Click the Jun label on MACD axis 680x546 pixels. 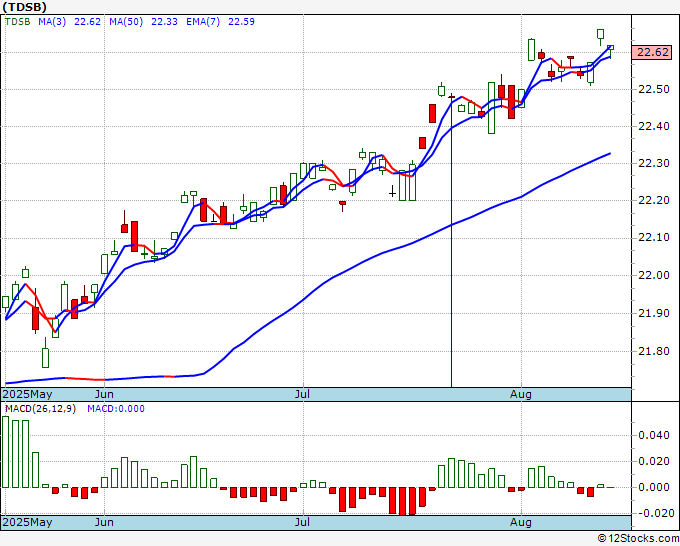pos(104,522)
